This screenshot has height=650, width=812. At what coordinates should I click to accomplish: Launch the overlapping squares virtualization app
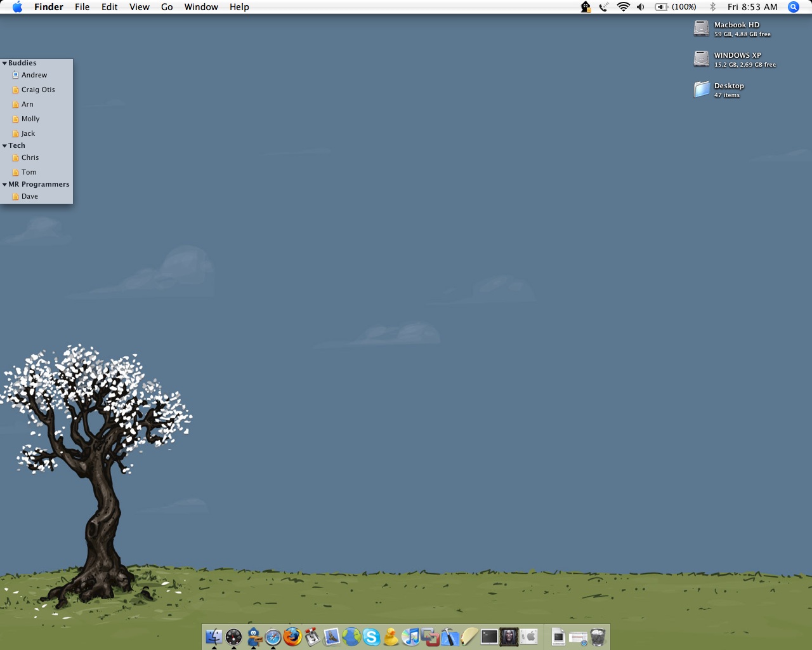(x=430, y=636)
